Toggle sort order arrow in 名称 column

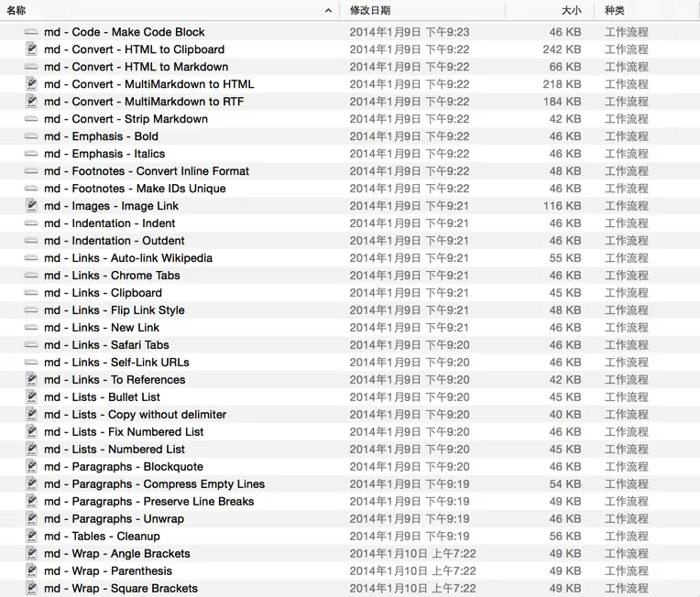pyautogui.click(x=328, y=11)
